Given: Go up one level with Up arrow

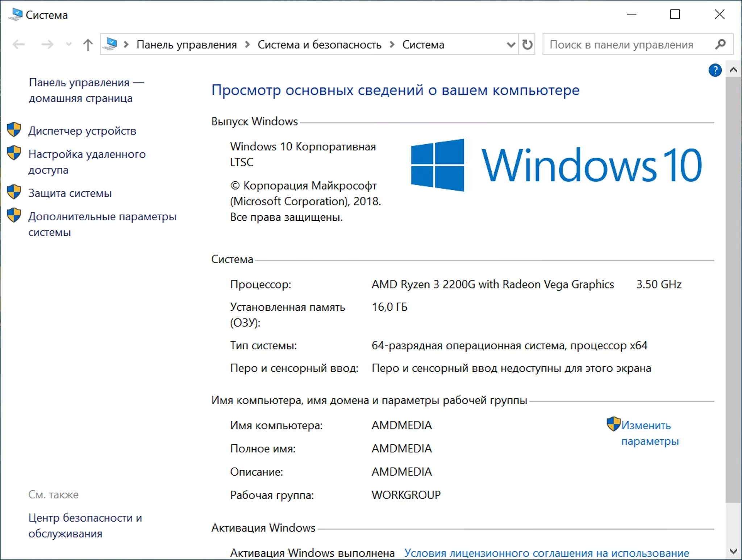Looking at the screenshot, I should [88, 45].
